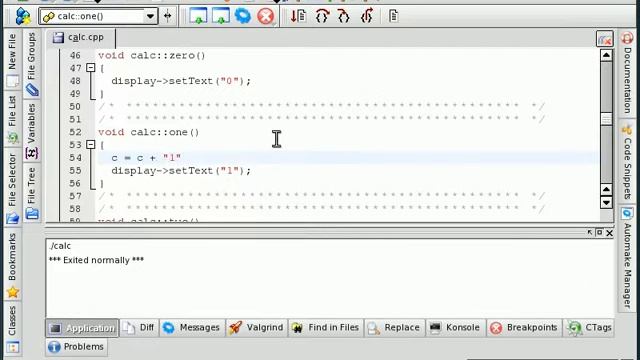640x360 pixels.
Task: Click the lower scrollbar up arrow button
Action: pyautogui.click(x=607, y=189)
